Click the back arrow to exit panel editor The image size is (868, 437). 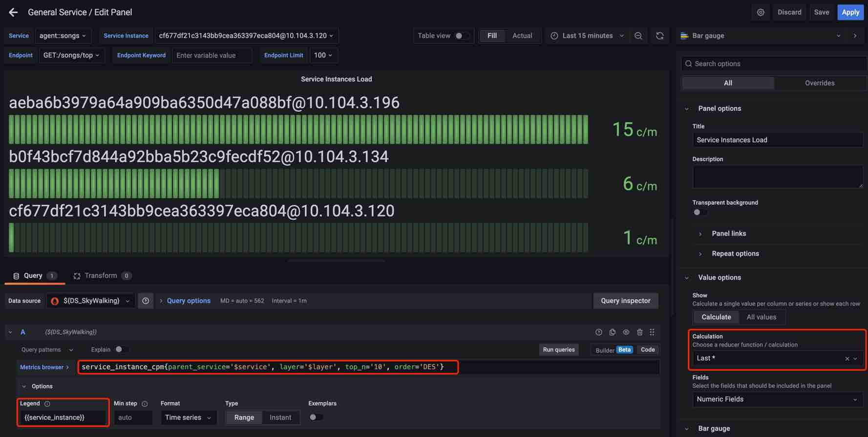click(x=13, y=12)
